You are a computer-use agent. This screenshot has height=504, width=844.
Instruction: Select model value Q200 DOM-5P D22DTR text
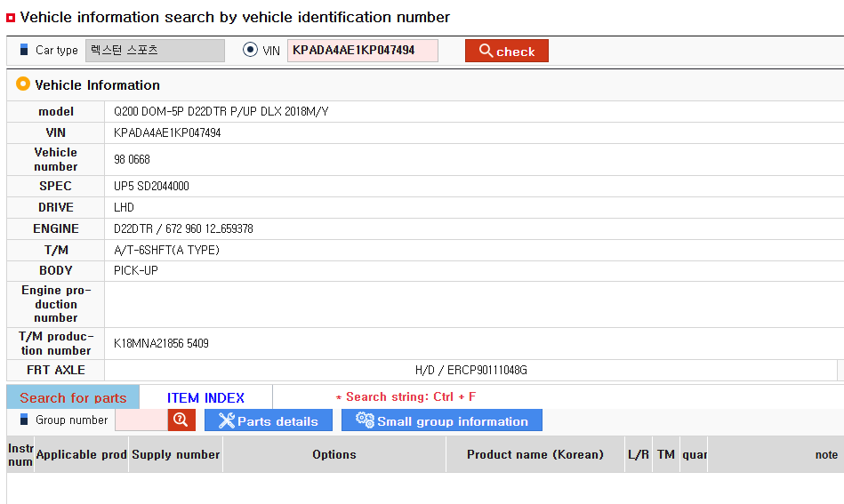[x=221, y=112]
